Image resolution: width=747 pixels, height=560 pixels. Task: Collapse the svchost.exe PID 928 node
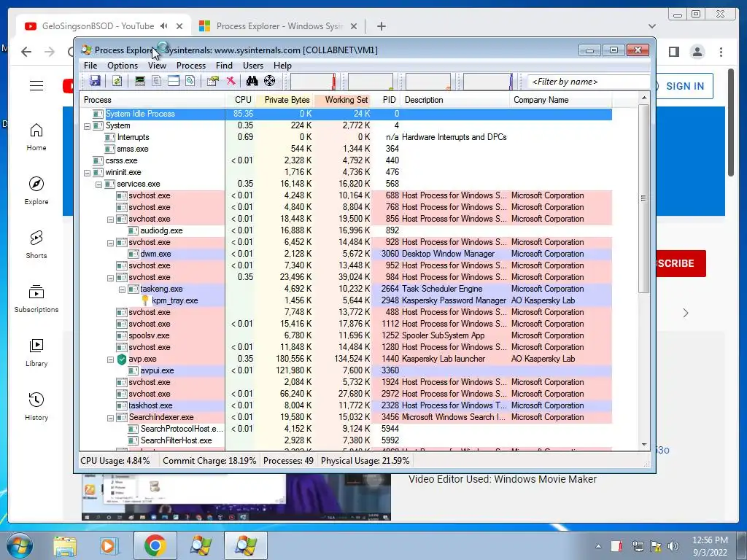[111, 242]
